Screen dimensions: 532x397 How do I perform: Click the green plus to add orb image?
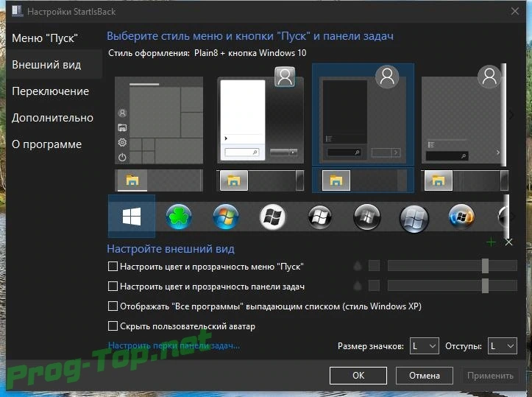tap(491, 242)
